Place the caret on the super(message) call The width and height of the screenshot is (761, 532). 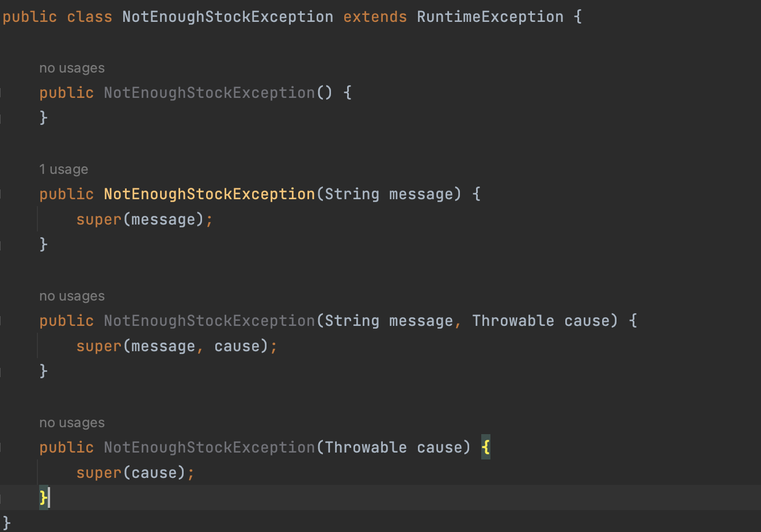point(144,219)
